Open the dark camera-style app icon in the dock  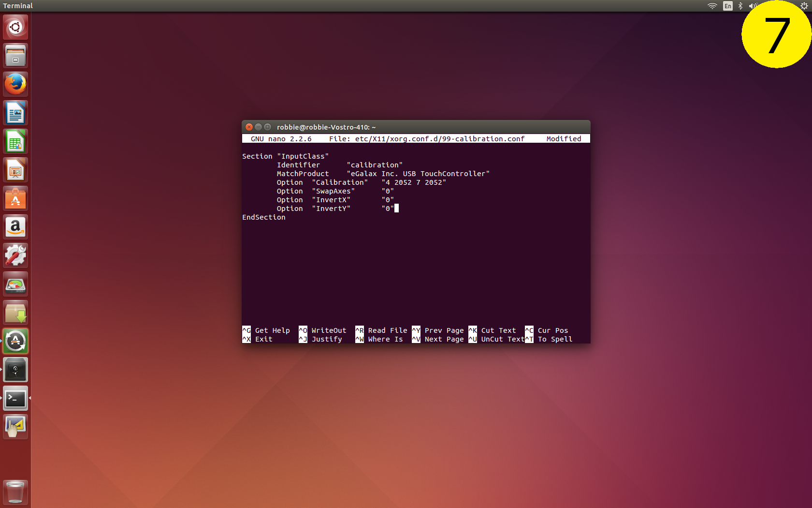pos(15,370)
